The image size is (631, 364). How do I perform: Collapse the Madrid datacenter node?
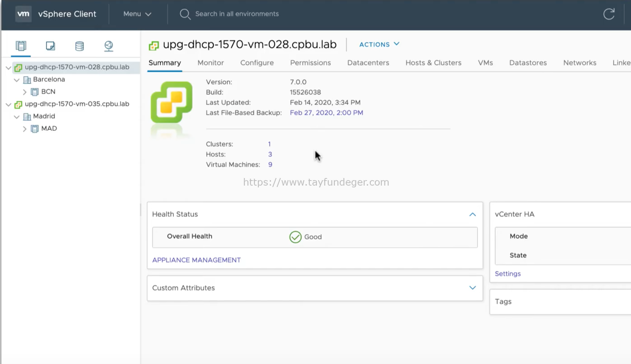[x=16, y=117]
